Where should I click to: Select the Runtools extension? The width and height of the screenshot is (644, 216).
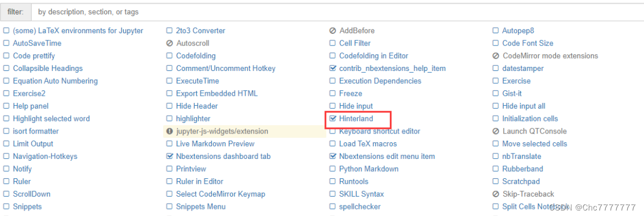point(354,181)
